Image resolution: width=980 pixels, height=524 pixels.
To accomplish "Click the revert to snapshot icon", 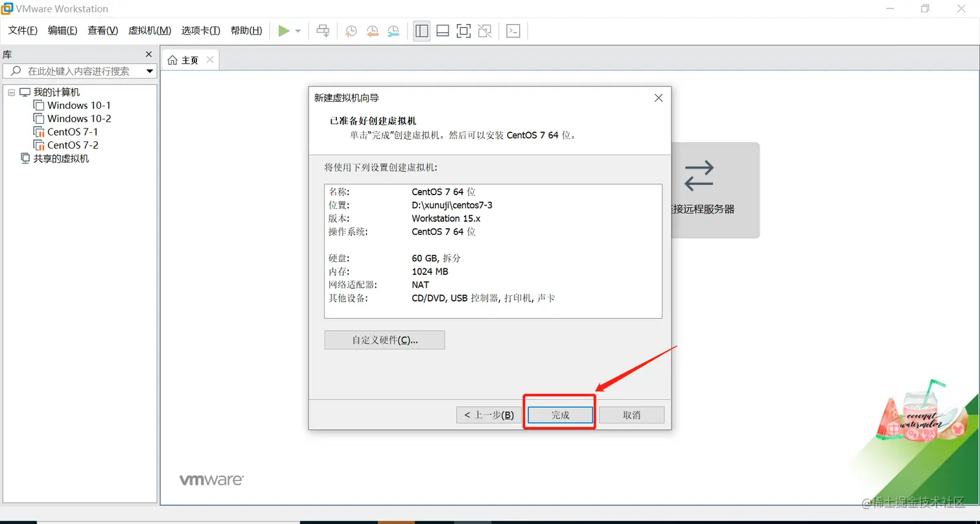I will pyautogui.click(x=372, y=30).
